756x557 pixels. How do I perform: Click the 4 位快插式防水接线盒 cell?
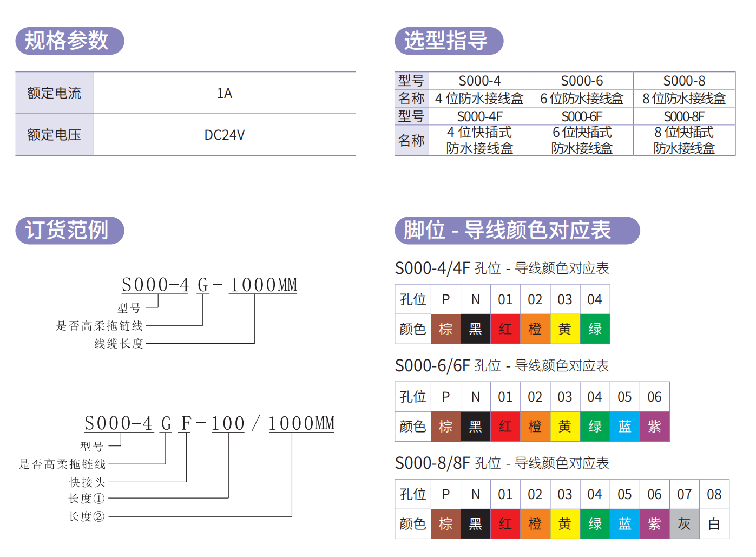(x=480, y=140)
